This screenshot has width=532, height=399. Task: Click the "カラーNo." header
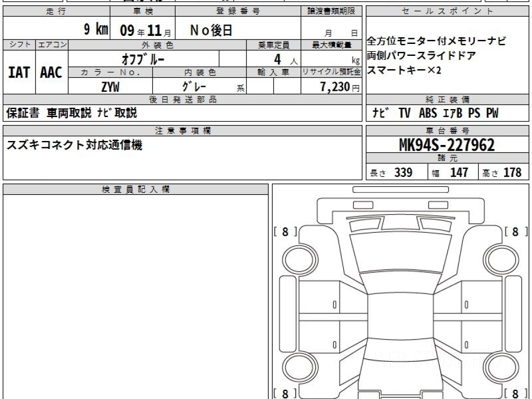point(111,72)
